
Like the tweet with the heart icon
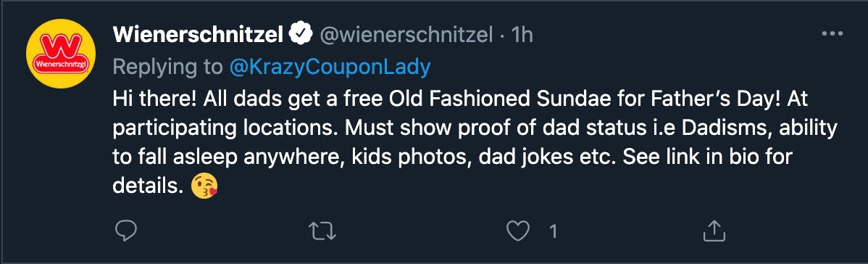(x=518, y=231)
